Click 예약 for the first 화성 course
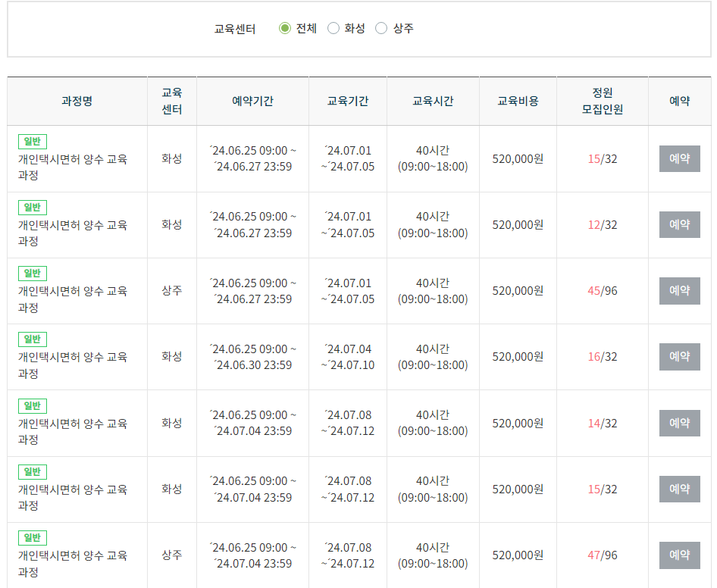The image size is (717, 588). pyautogui.click(x=679, y=158)
